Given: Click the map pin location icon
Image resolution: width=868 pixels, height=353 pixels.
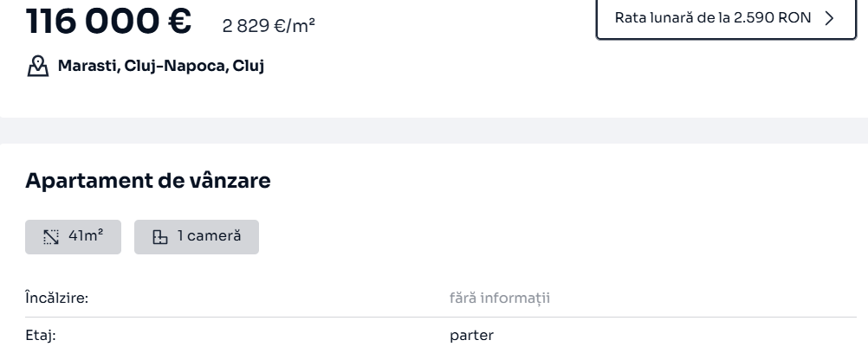Looking at the screenshot, I should pos(37,66).
